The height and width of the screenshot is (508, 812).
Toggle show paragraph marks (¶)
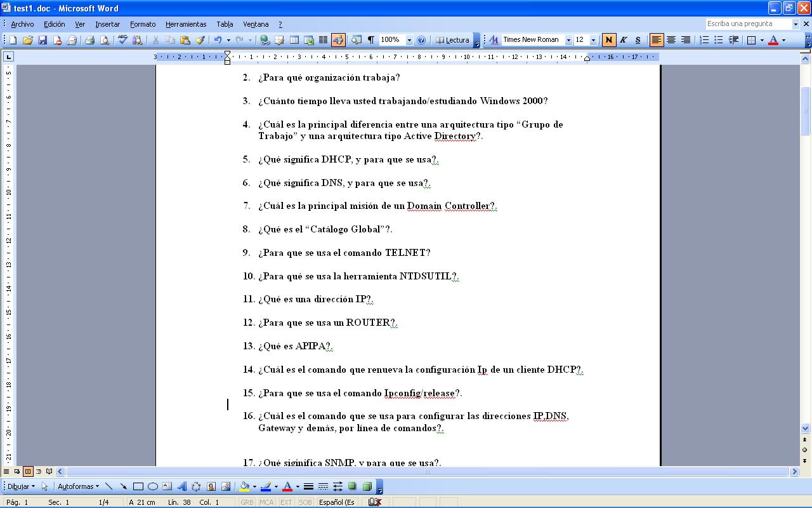(371, 40)
